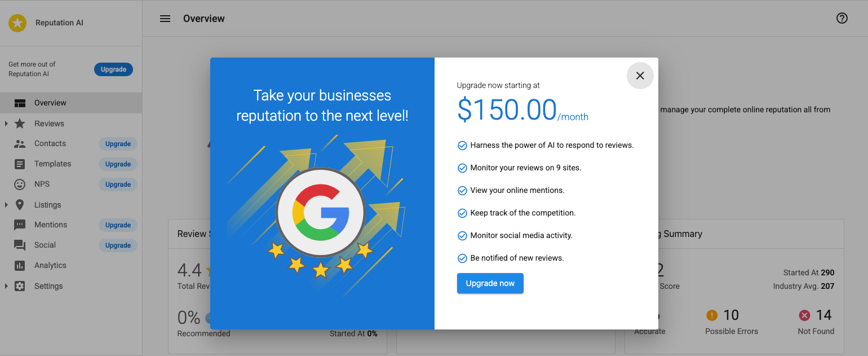Click the Not Found red X icon
This screenshot has height=356, width=868.
pos(804,315)
